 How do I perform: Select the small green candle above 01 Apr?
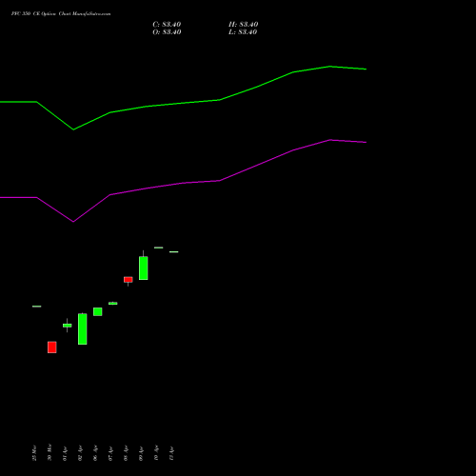[68, 326]
